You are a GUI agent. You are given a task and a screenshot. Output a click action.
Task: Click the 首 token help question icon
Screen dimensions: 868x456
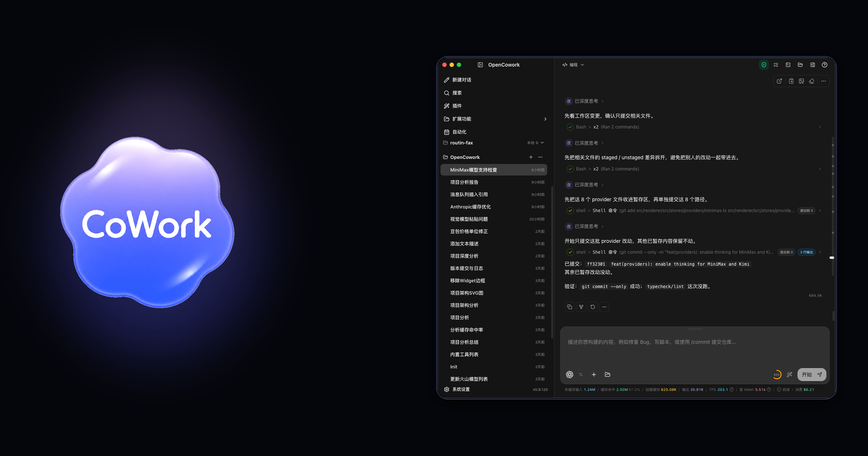click(x=769, y=390)
